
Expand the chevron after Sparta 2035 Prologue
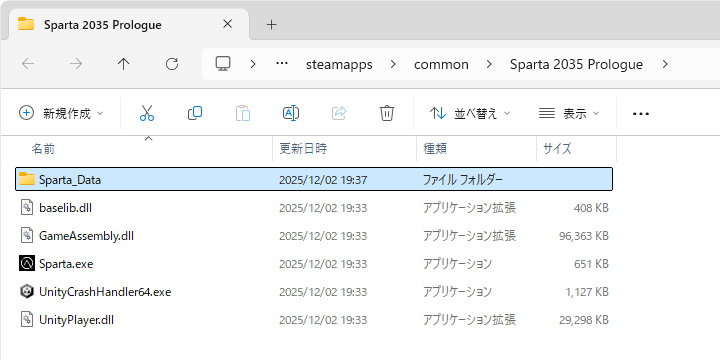point(665,64)
